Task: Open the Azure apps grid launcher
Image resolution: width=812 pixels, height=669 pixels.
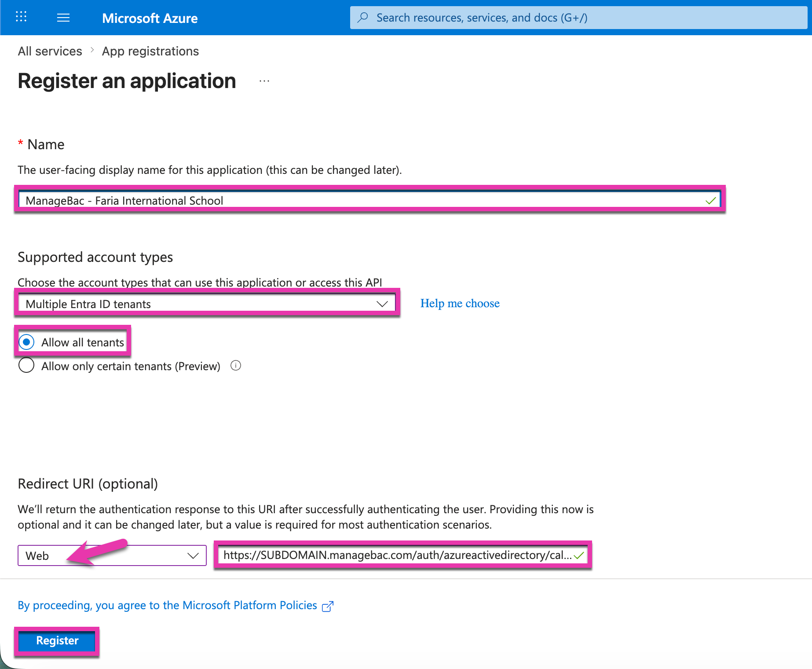Action: coord(21,17)
